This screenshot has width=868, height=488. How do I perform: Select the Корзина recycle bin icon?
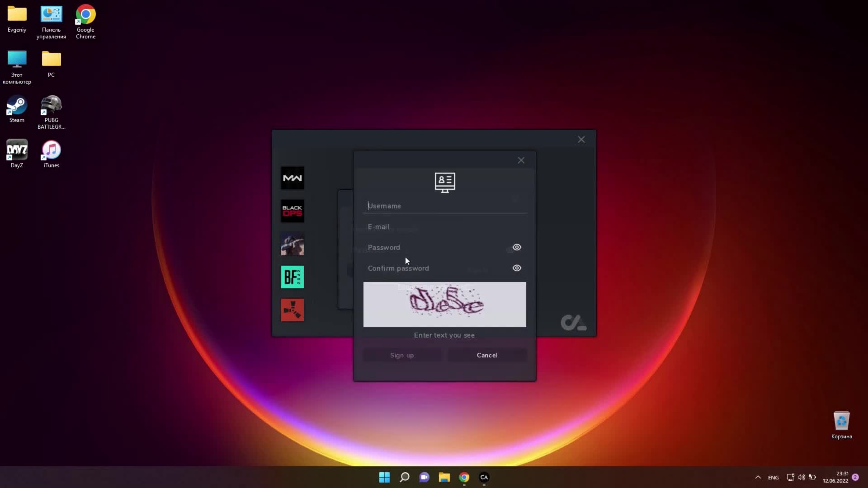click(x=841, y=425)
